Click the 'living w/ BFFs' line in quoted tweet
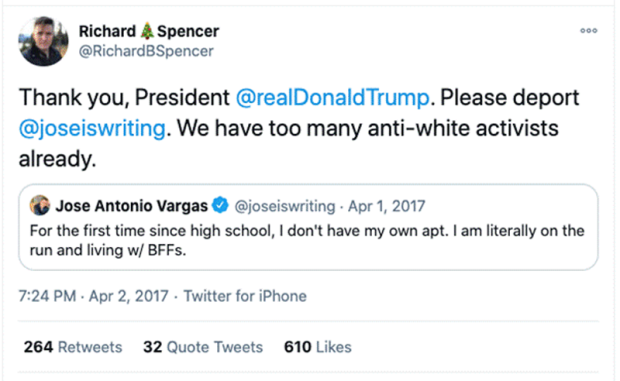This screenshot has height=381, width=620. click(108, 250)
